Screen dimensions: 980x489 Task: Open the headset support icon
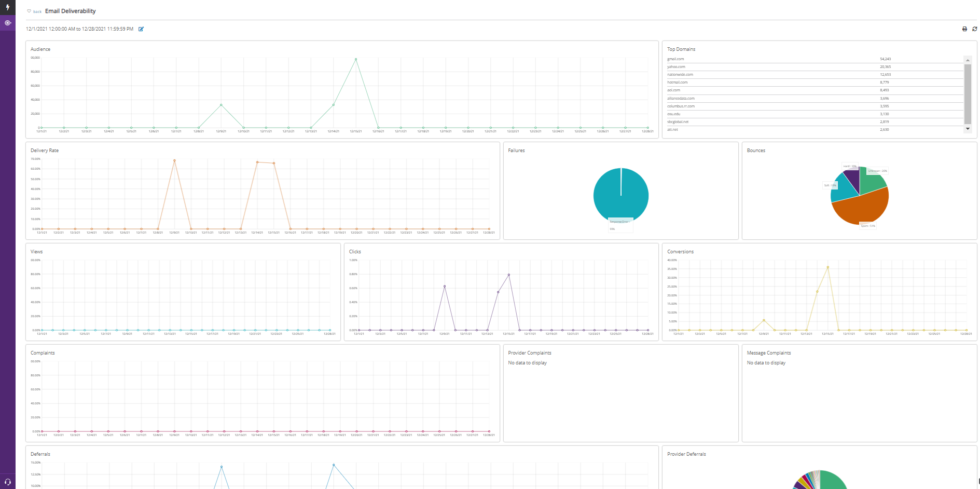(x=7, y=482)
